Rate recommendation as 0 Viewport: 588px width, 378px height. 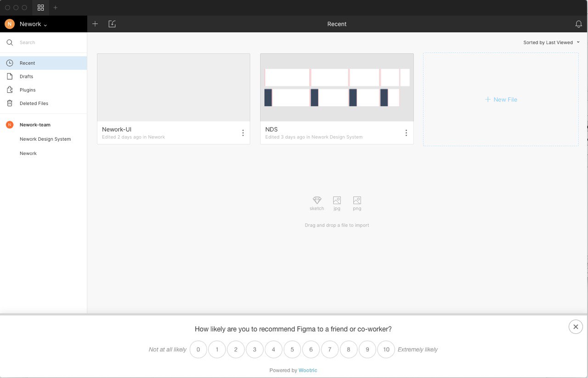click(198, 349)
